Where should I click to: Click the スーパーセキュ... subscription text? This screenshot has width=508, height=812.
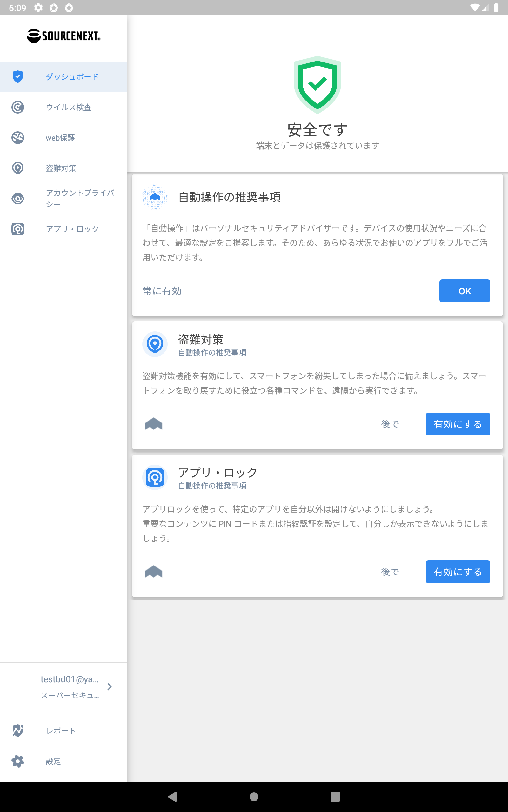(x=70, y=695)
